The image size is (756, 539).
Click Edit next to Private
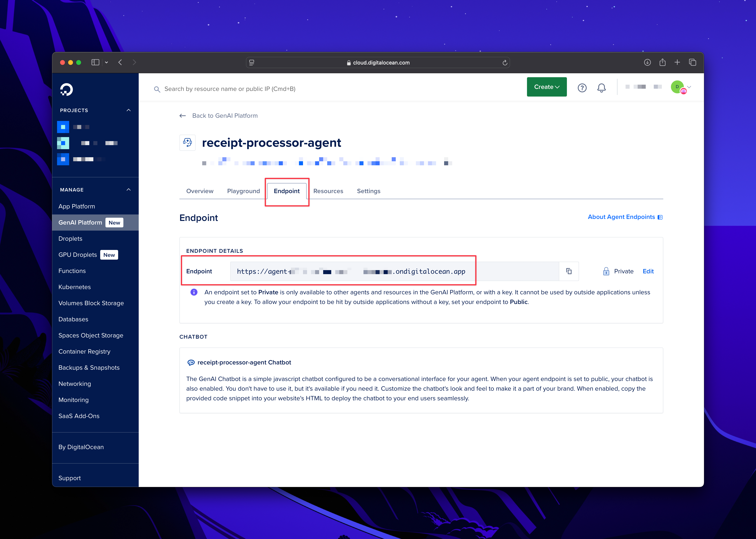coord(648,272)
